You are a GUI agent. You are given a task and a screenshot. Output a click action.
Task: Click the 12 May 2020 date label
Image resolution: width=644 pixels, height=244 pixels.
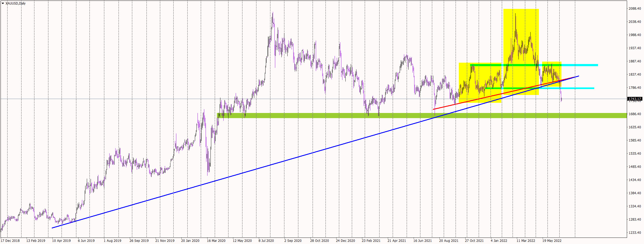[242, 241]
